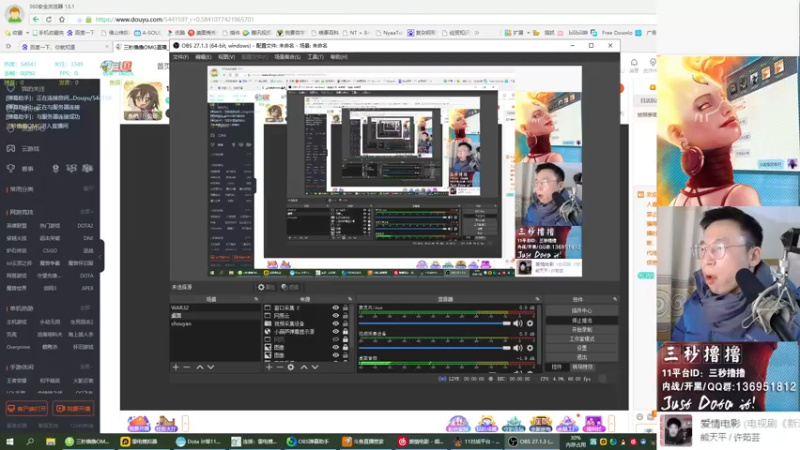
Task: Mute the second mixer audio channel
Action: [518, 348]
